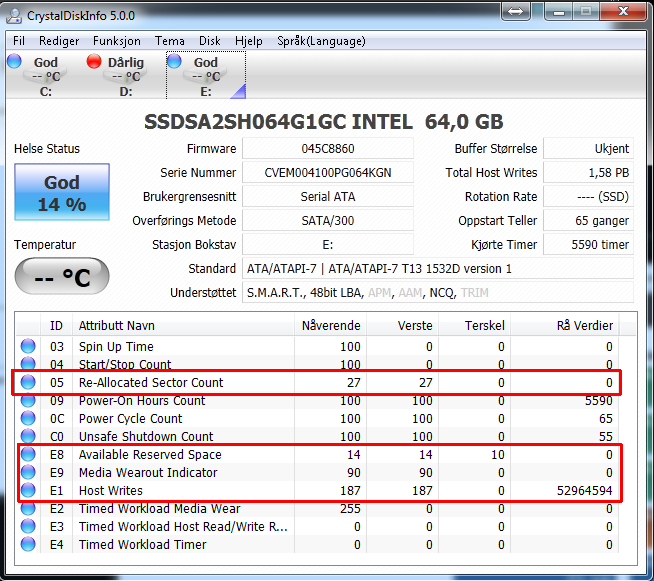This screenshot has width=654, height=581.
Task: Open the Rediger menu
Action: (59, 41)
